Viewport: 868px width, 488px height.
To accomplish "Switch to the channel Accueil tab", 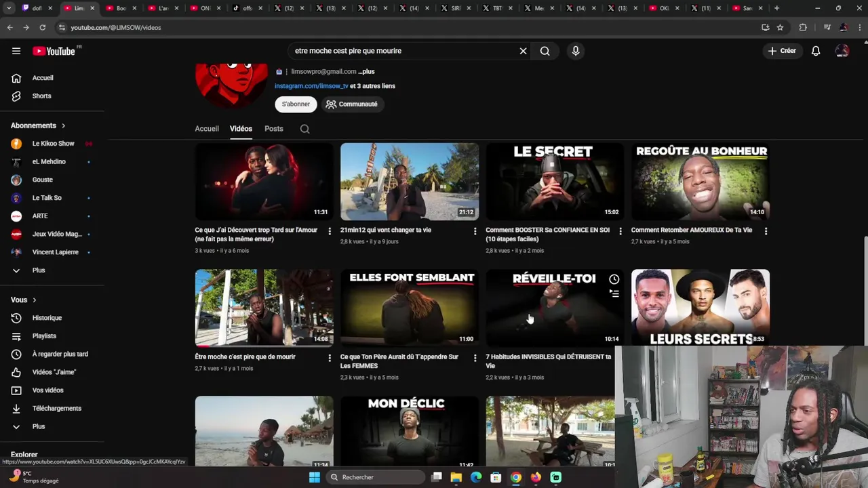I will point(207,129).
